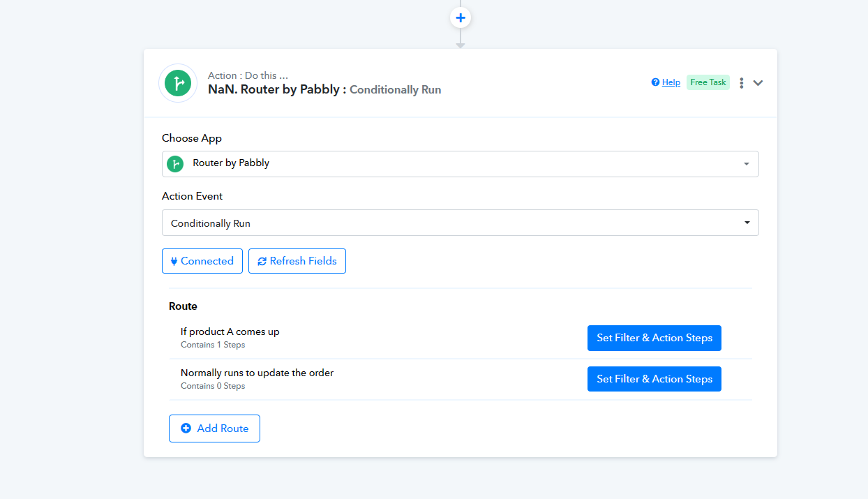The image size is (868, 499).
Task: Set filter for update the order route
Action: point(654,379)
